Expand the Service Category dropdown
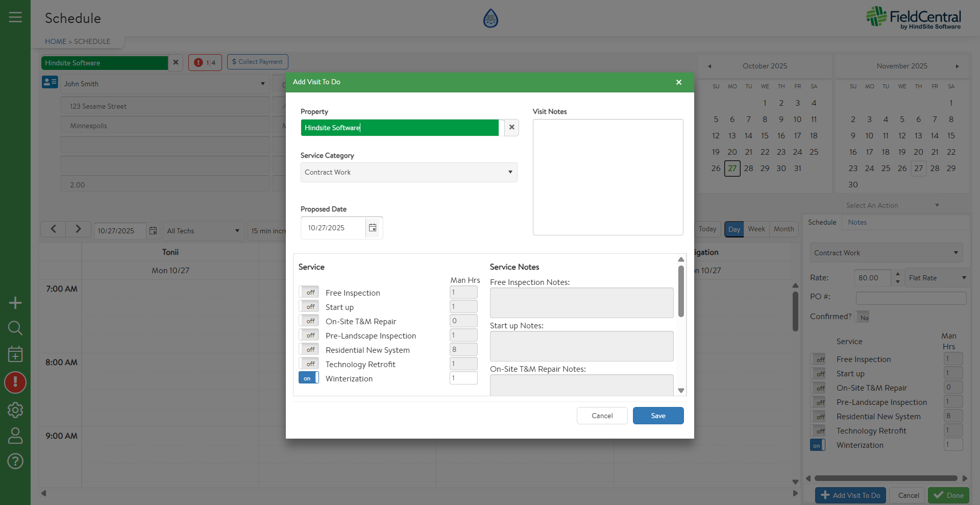Viewport: 980px width, 505px height. click(x=408, y=173)
